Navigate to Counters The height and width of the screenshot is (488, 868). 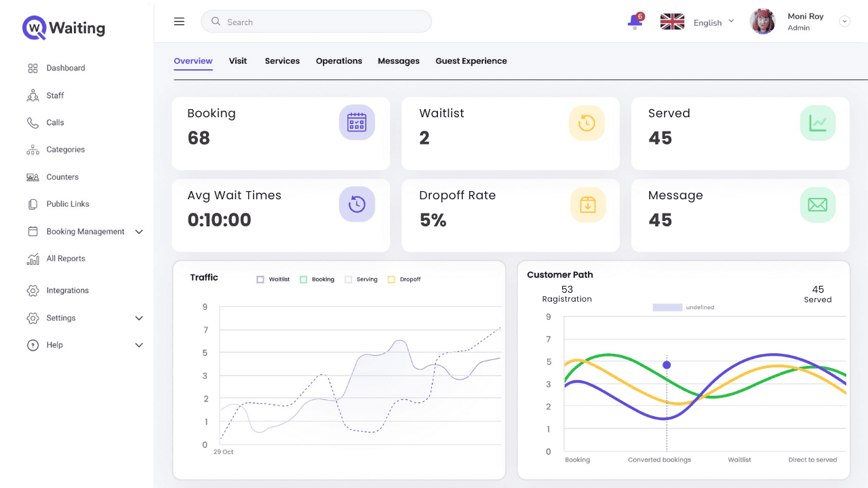[x=62, y=176]
